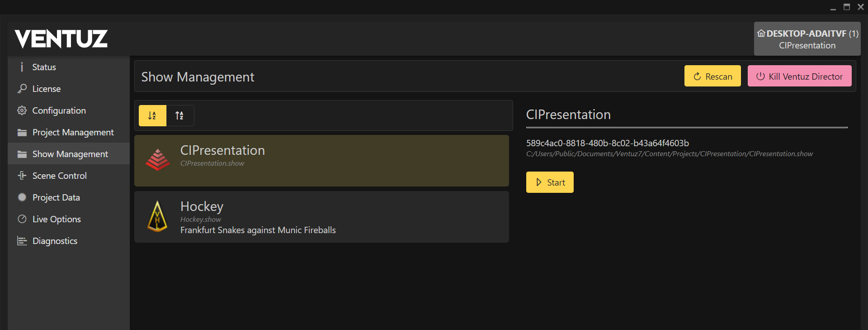This screenshot has height=330, width=868.
Task: Click the Hockey show emblem icon
Action: coord(157,216)
